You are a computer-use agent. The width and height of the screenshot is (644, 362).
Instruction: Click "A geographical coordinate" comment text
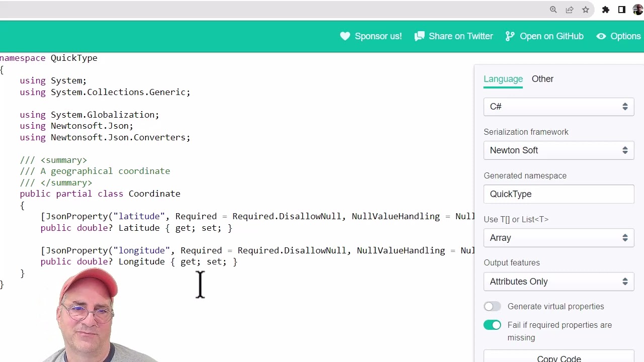(105, 171)
